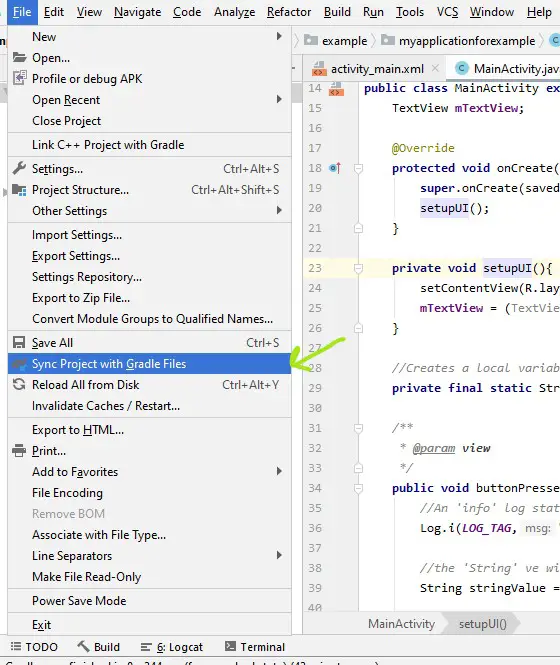Open the Help menu
The image size is (560, 665).
tap(539, 12)
